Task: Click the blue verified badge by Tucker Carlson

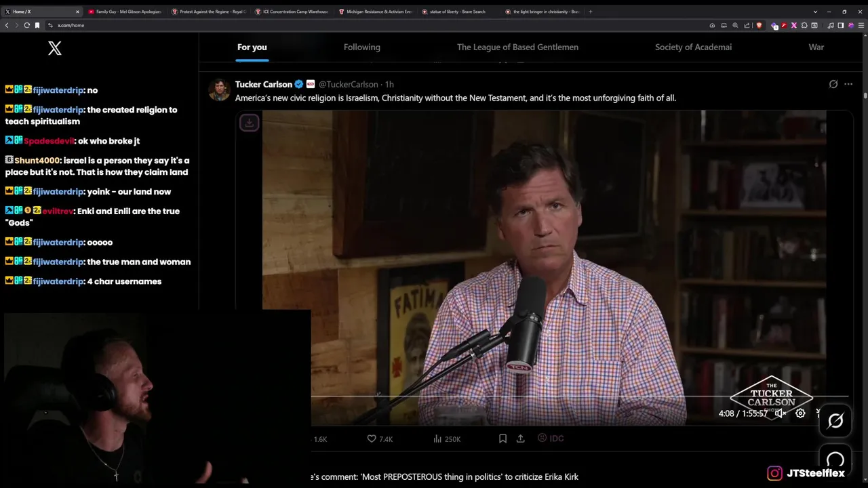Action: coord(299,84)
